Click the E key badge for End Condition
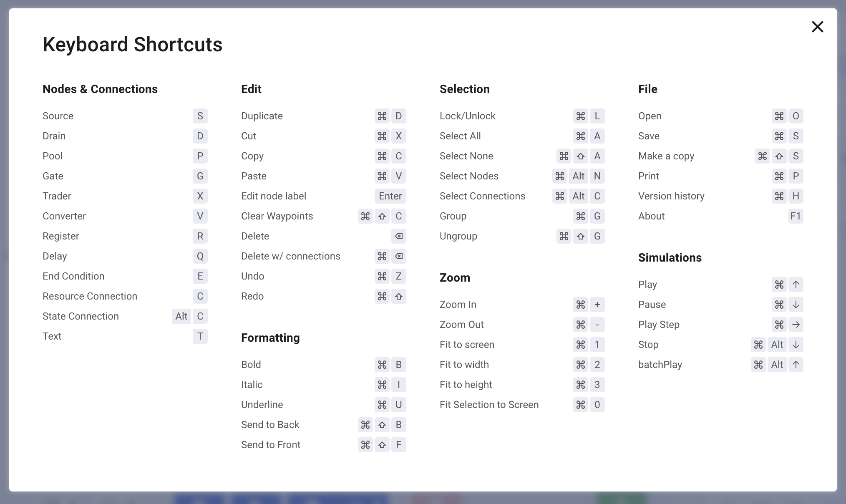Image resolution: width=846 pixels, height=504 pixels. 200,276
